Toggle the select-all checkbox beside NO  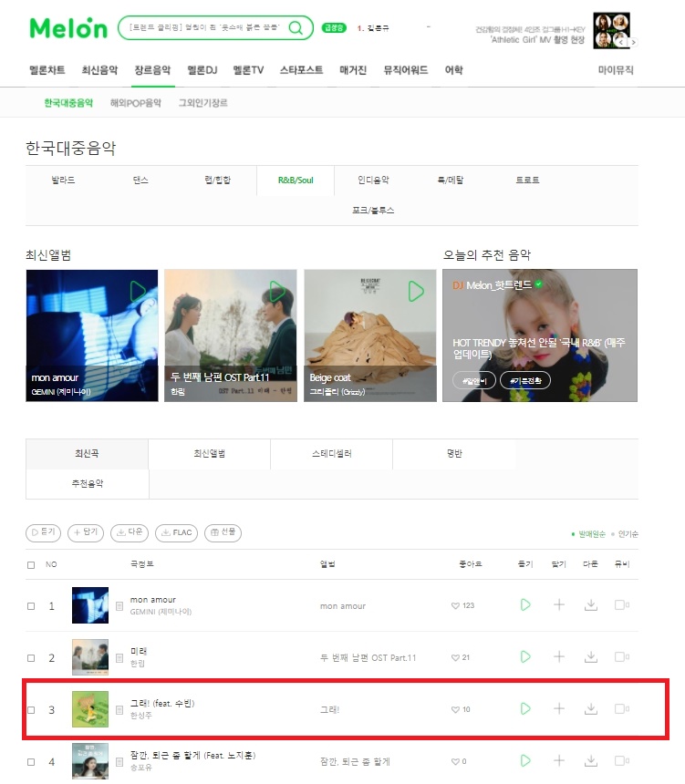click(x=31, y=565)
